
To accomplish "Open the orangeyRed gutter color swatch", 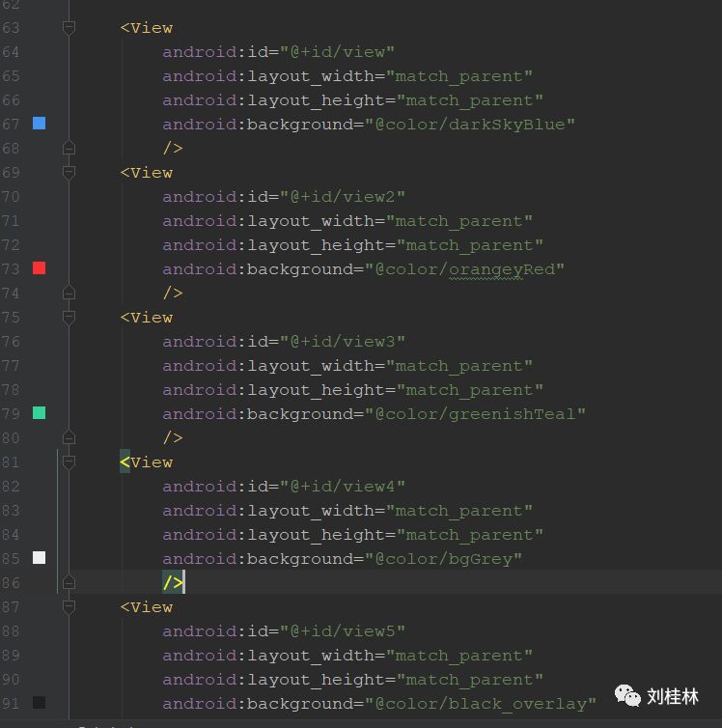I will coord(39,267).
